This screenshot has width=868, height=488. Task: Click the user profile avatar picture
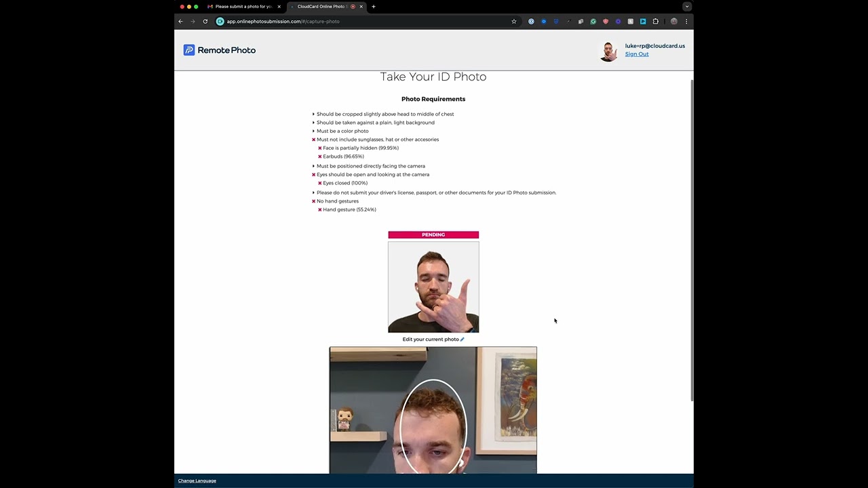click(609, 51)
